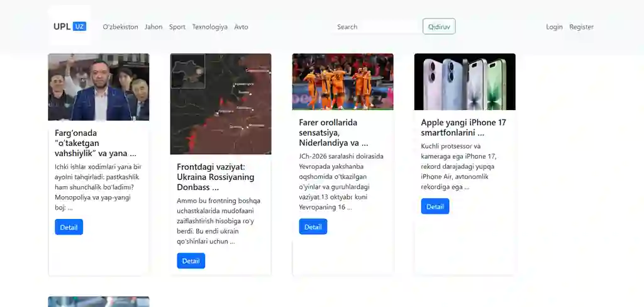Open the orange football team photo
This screenshot has height=307, width=644.
pyautogui.click(x=343, y=82)
